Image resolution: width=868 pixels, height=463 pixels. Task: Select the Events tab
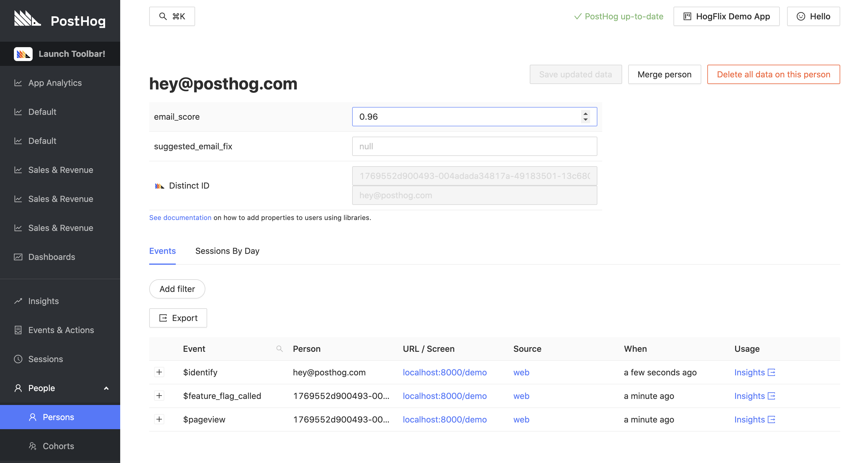coord(162,251)
